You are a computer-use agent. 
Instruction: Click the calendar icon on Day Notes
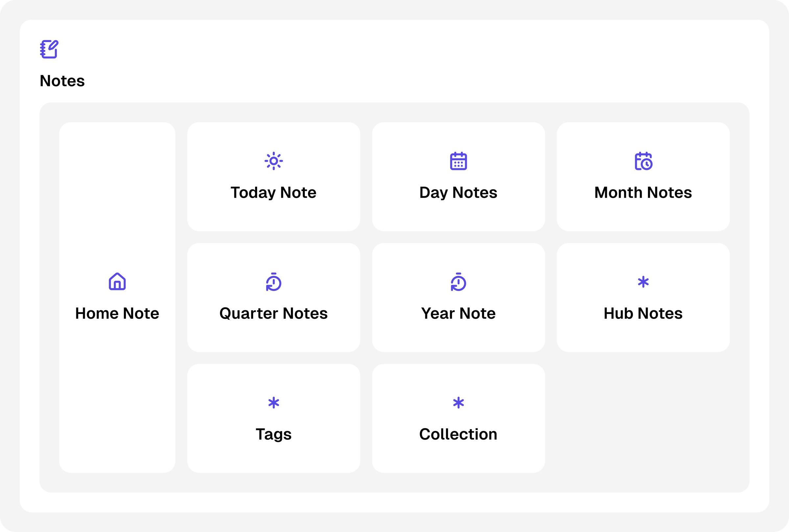pyautogui.click(x=458, y=161)
